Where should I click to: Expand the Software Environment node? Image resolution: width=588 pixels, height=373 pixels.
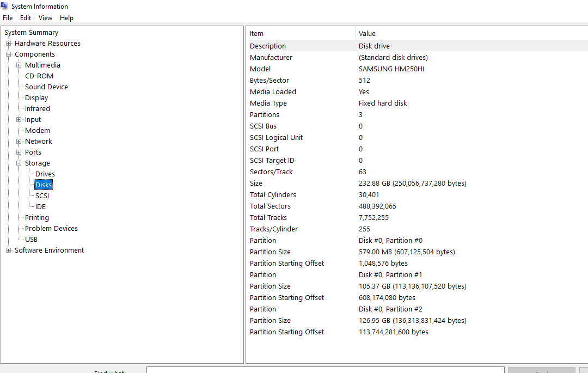8,250
